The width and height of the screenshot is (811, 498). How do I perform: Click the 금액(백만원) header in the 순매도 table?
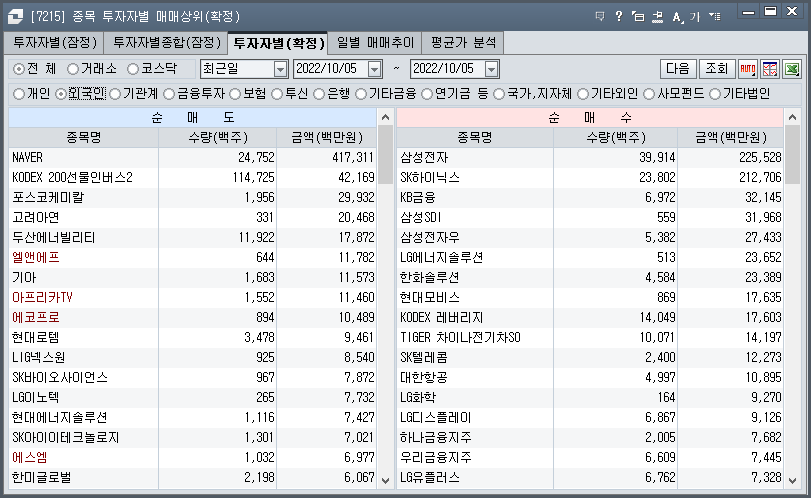327,138
